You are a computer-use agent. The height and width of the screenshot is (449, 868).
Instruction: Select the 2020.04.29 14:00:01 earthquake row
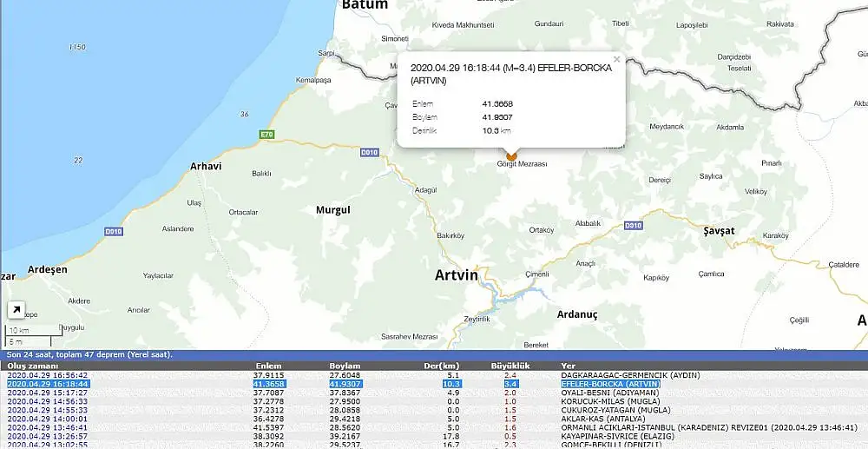[434, 419]
